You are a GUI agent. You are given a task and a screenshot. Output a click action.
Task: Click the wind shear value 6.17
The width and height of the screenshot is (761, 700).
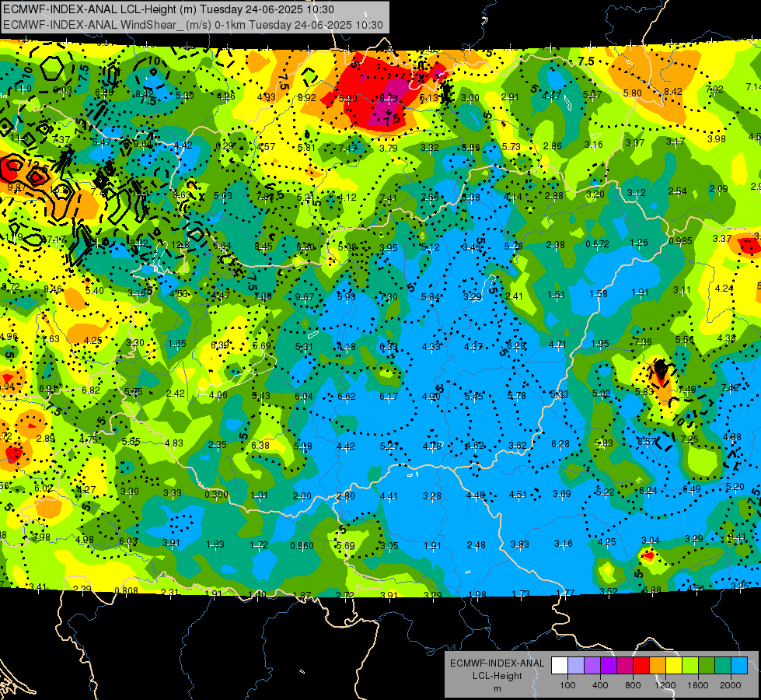(389, 397)
